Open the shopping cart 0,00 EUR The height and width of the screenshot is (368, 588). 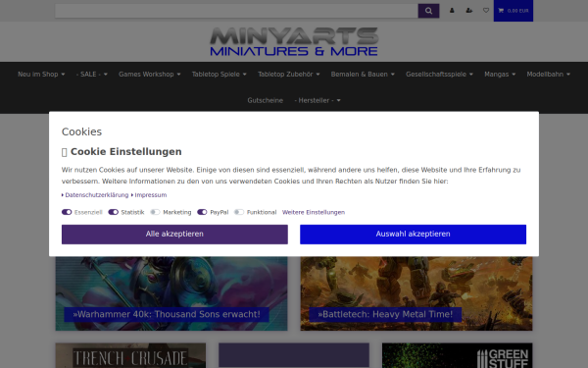pyautogui.click(x=513, y=11)
